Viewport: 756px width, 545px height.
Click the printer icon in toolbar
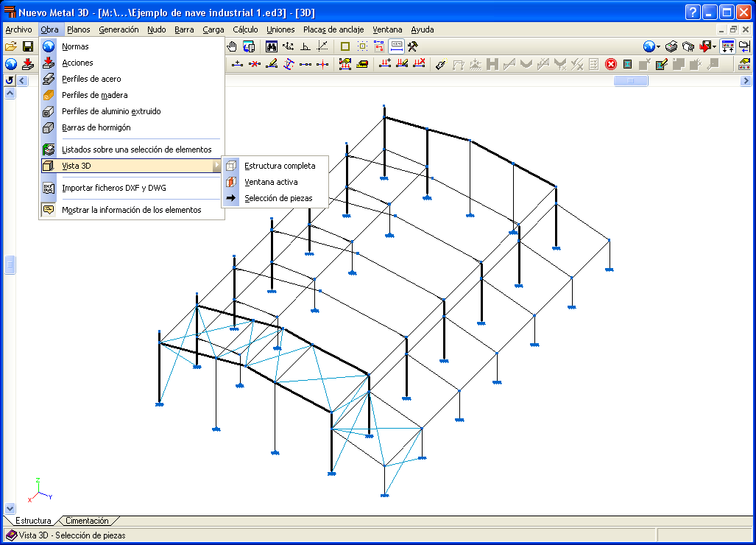pyautogui.click(x=671, y=46)
